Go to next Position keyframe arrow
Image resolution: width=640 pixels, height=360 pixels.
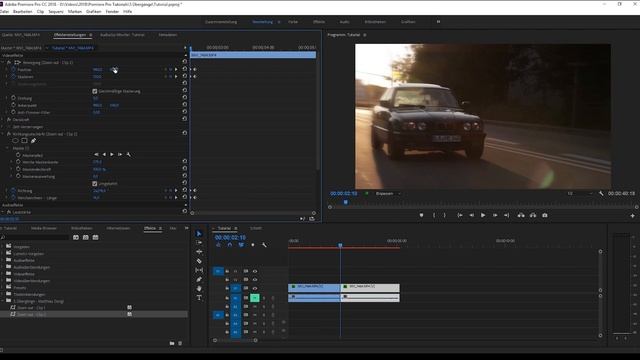coord(176,69)
